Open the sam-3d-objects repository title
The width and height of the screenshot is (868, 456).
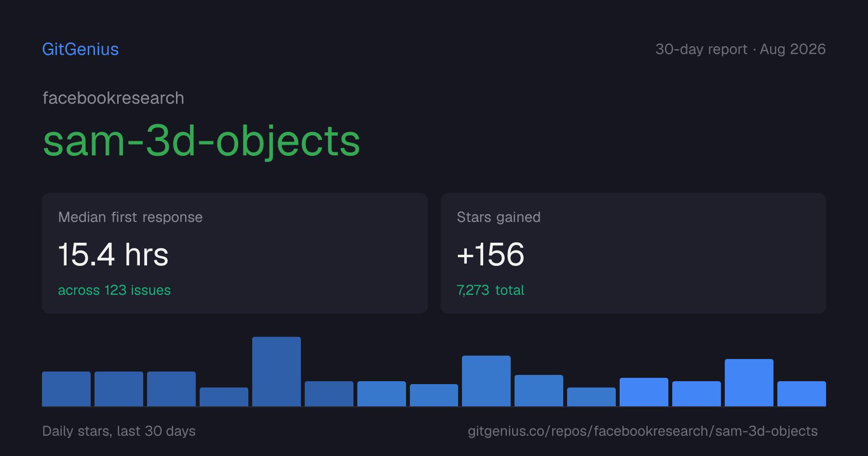click(x=202, y=141)
